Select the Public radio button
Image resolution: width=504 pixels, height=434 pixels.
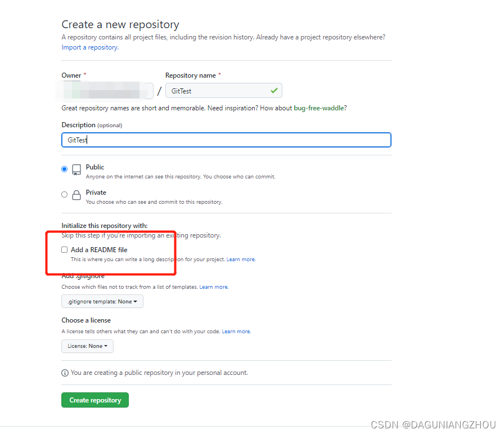click(65, 169)
